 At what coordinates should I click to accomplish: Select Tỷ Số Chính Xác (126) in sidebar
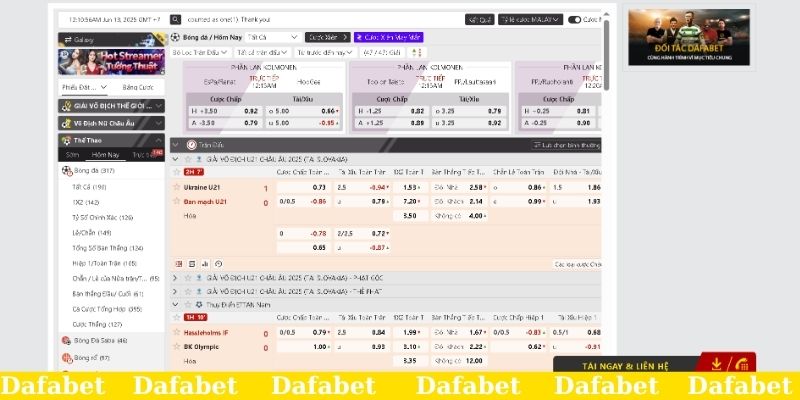coord(103,217)
